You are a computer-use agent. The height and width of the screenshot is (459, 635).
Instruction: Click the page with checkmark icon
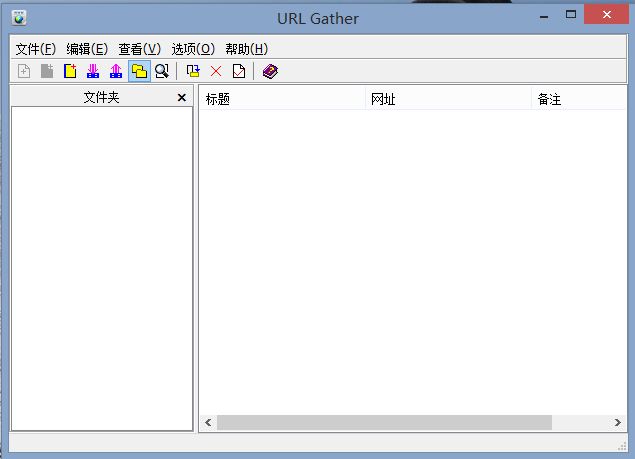[239, 72]
